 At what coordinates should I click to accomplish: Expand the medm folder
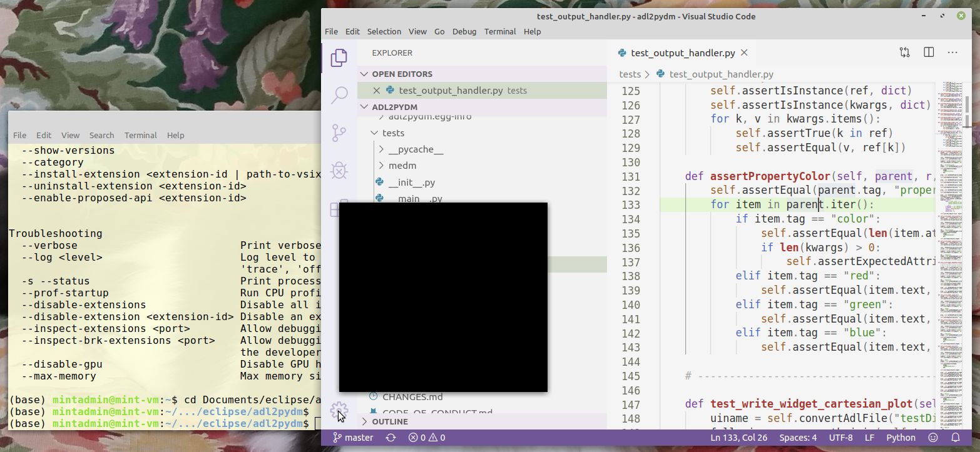482,166
